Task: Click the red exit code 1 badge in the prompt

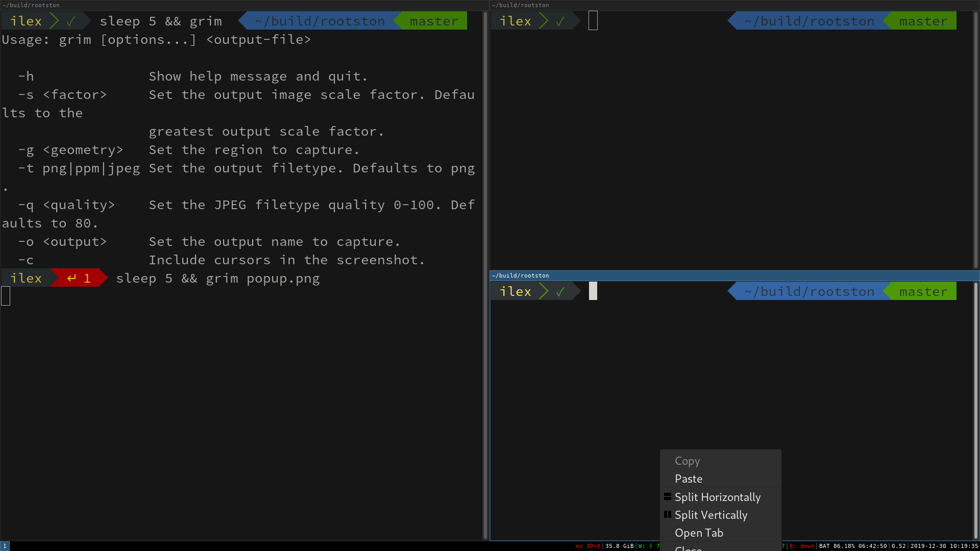Action: [x=78, y=278]
